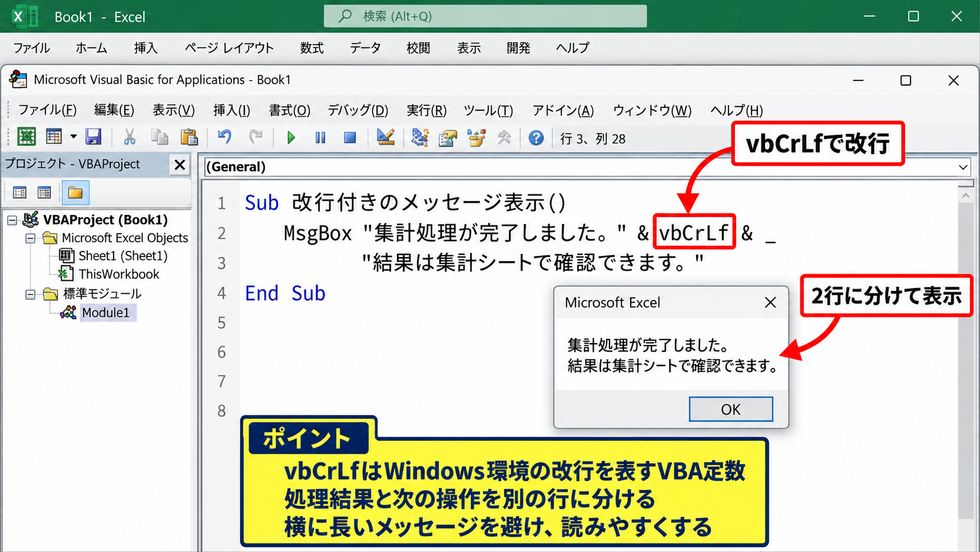Collapse the Microsoft Excel Objects folder
The height and width of the screenshot is (552, 980).
30,238
